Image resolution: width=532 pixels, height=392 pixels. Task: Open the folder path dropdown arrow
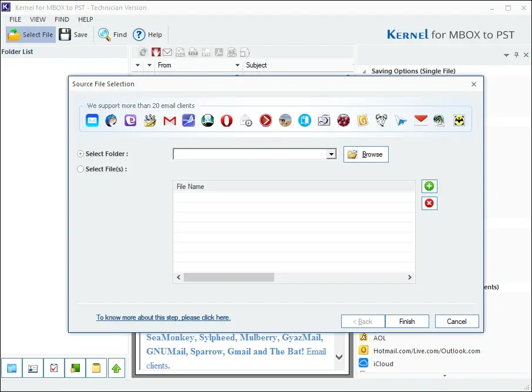point(331,154)
